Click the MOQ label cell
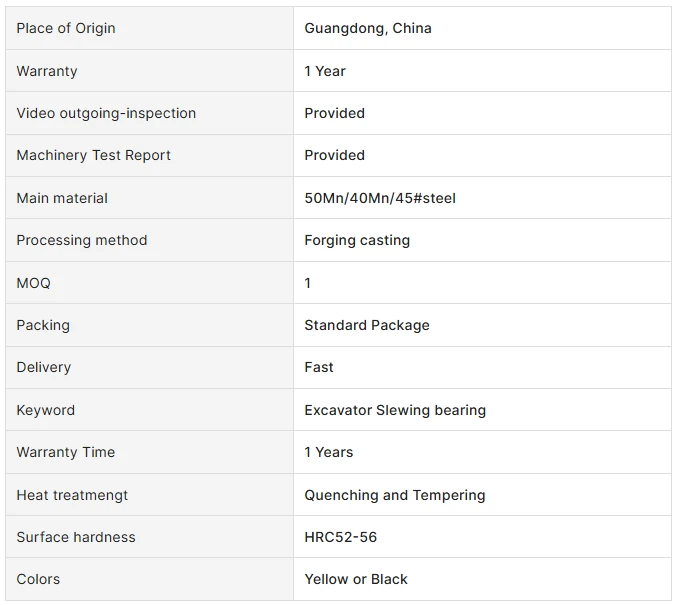Viewport: 676px width, 605px height. [149, 282]
